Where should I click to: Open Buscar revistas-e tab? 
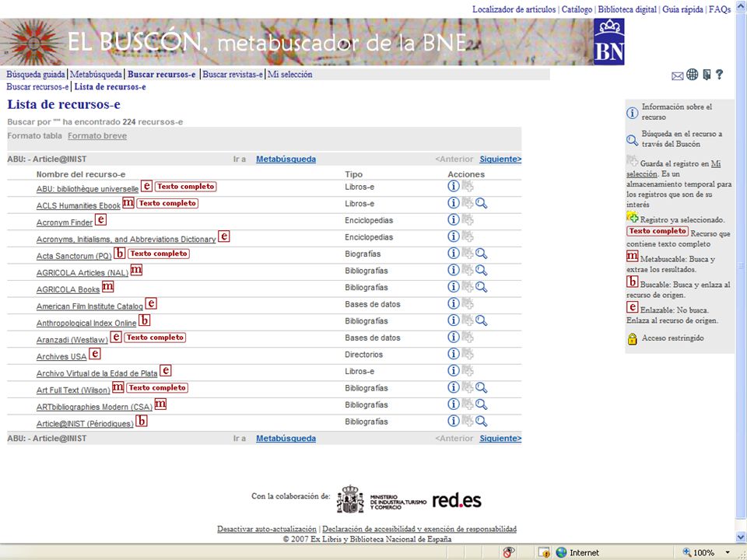pos(233,75)
